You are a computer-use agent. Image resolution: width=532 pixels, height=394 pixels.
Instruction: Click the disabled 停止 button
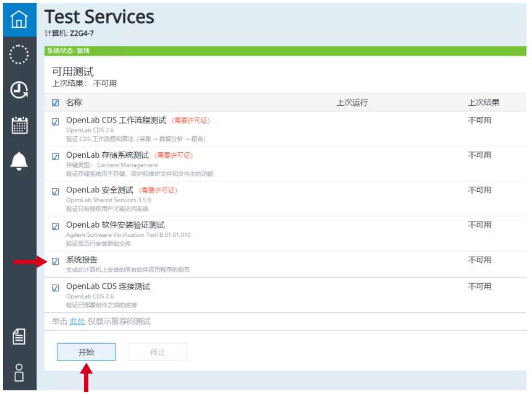[x=158, y=352]
